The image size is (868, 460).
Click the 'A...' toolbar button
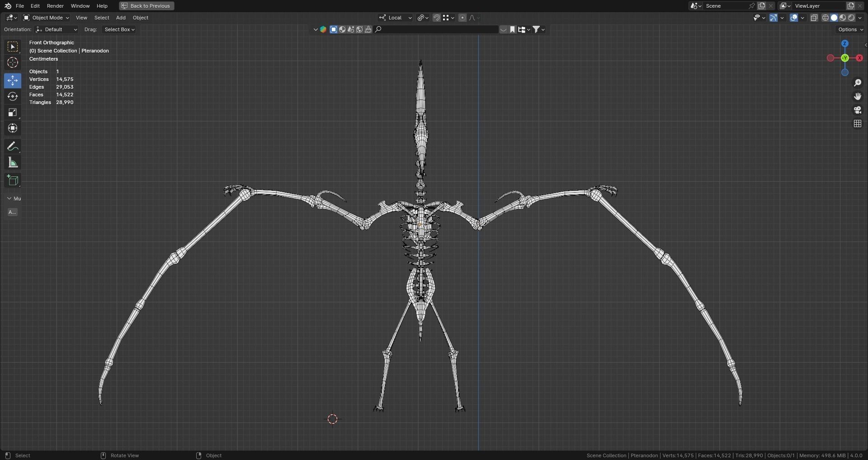coord(12,212)
